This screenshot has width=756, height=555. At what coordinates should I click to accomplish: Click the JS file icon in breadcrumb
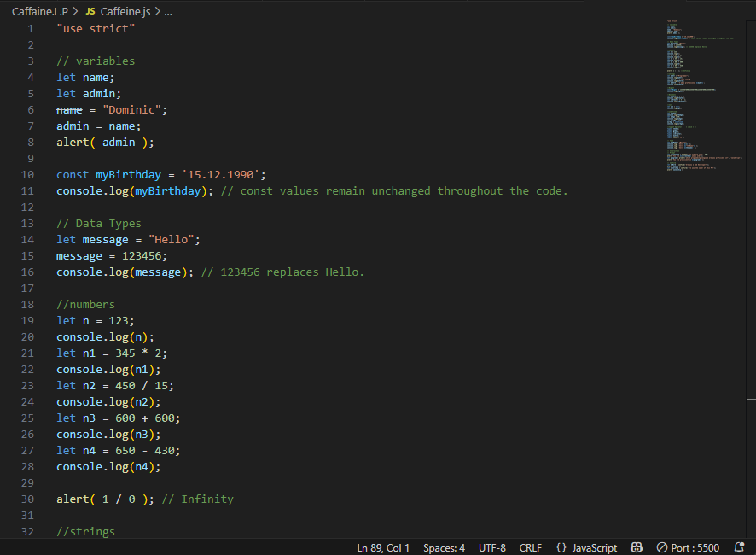click(x=90, y=11)
